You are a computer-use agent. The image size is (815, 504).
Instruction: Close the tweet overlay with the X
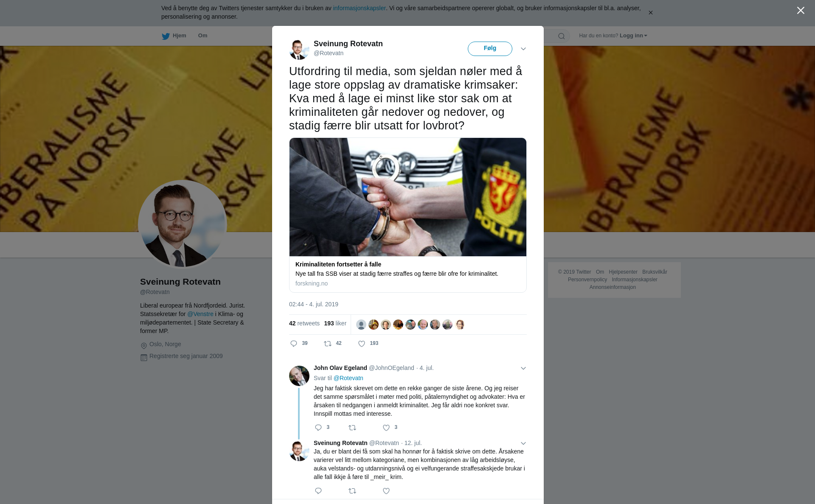coord(801,10)
